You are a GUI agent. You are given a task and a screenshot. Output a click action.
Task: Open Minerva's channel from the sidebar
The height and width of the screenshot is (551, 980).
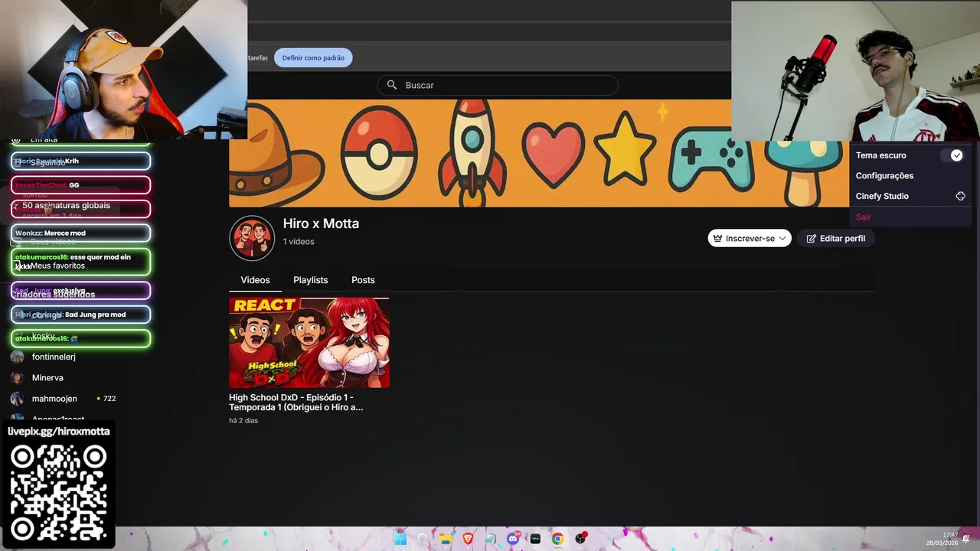coord(47,378)
